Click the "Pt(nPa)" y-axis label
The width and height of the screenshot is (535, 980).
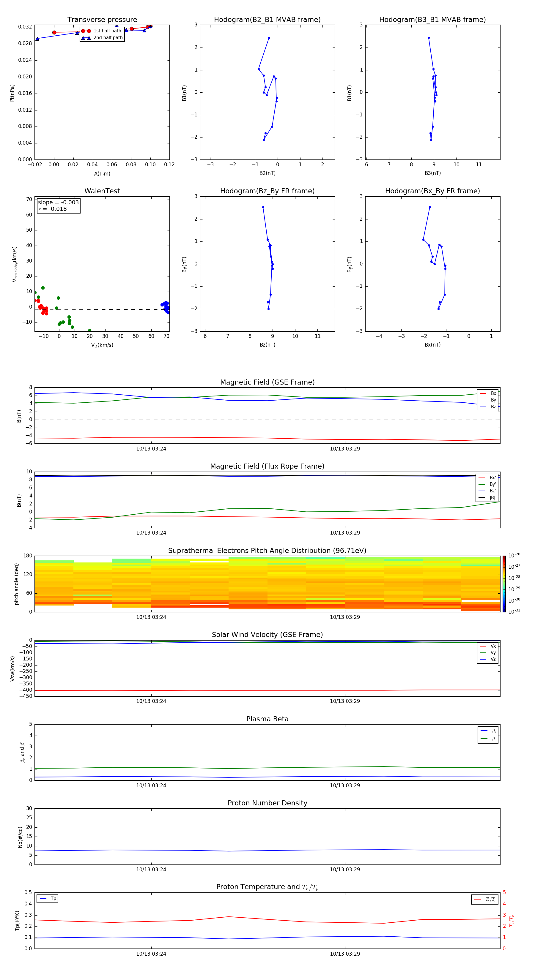click(x=12, y=93)
